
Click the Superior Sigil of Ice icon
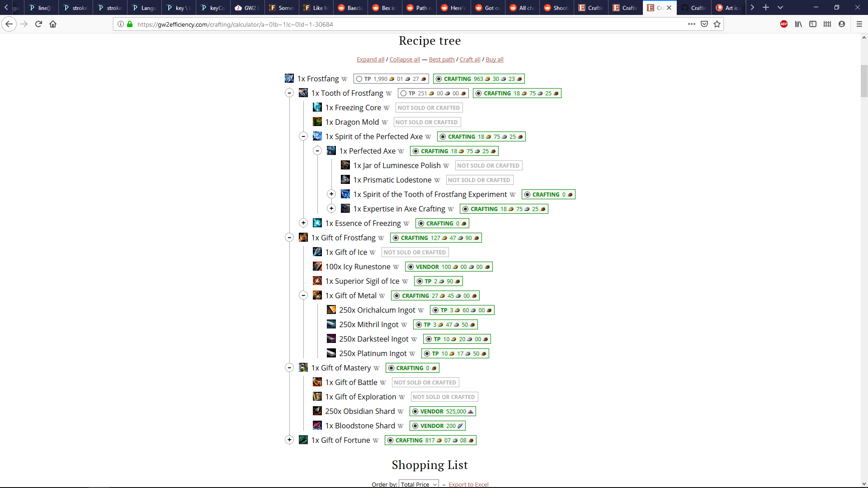pos(317,281)
